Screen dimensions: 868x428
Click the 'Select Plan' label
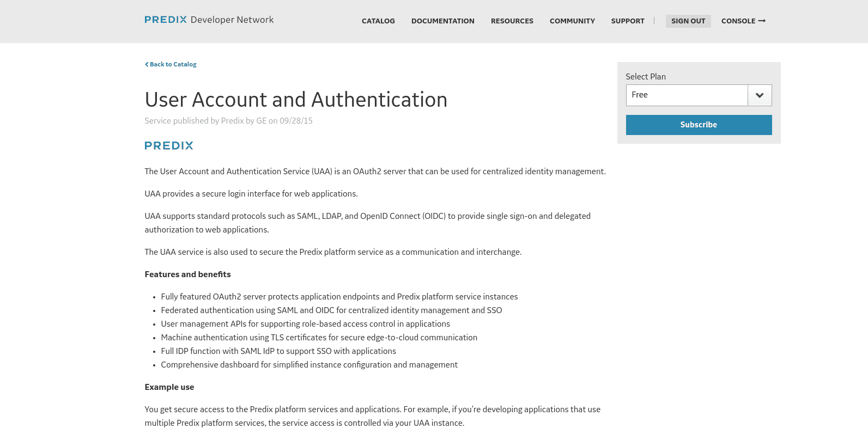tap(646, 77)
